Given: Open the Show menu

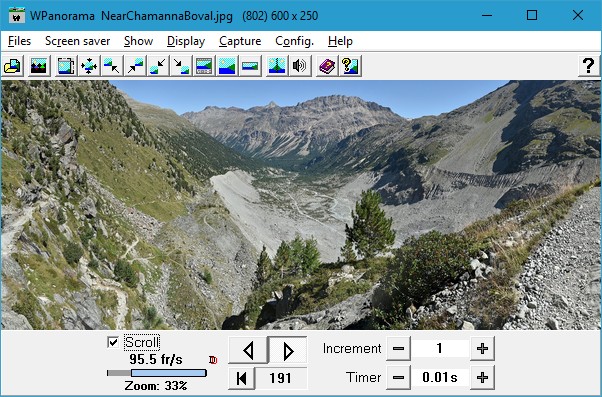Looking at the screenshot, I should point(139,41).
